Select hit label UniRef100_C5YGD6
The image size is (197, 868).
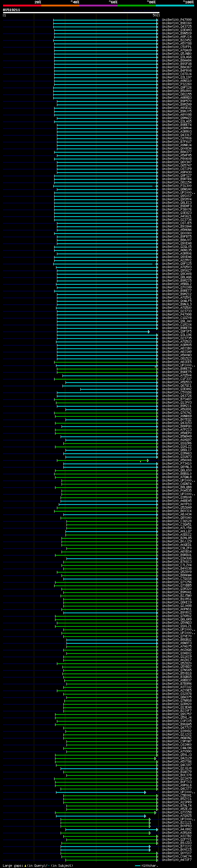[177, 393]
